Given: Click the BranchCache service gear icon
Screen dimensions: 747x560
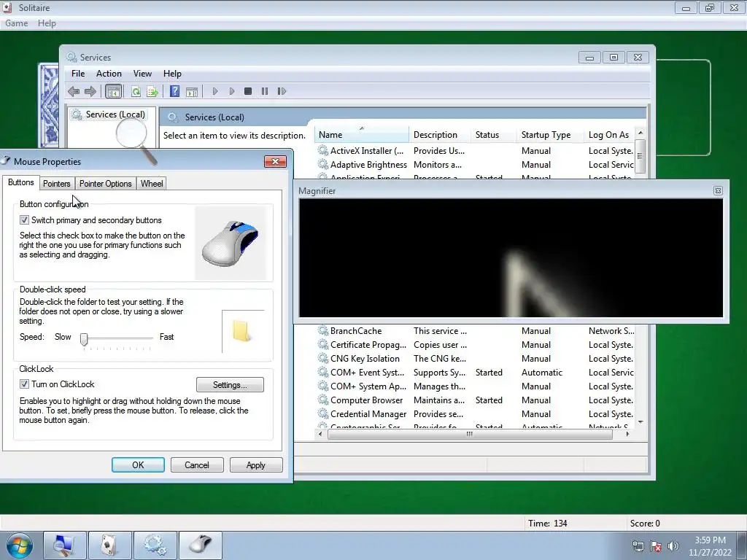Looking at the screenshot, I should click(x=323, y=330).
